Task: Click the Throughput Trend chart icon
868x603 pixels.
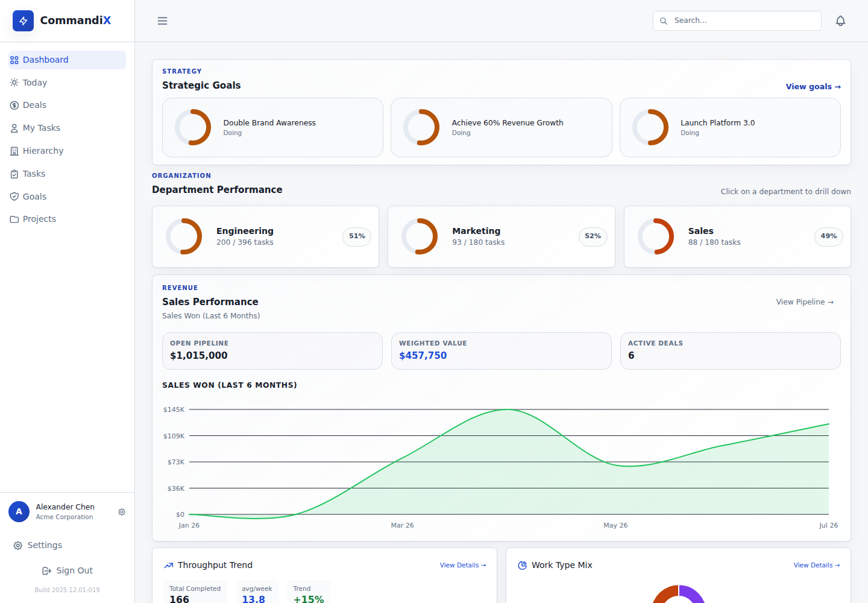Action: click(x=169, y=566)
